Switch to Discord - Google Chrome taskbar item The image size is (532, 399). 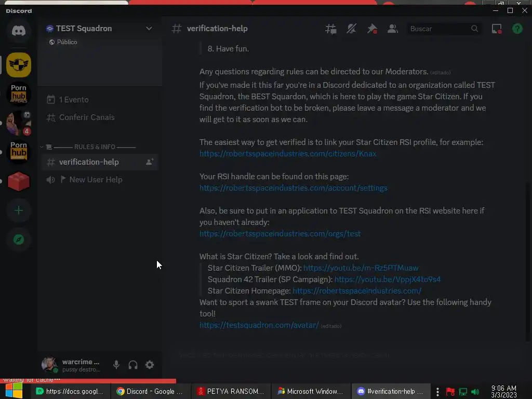(150, 391)
